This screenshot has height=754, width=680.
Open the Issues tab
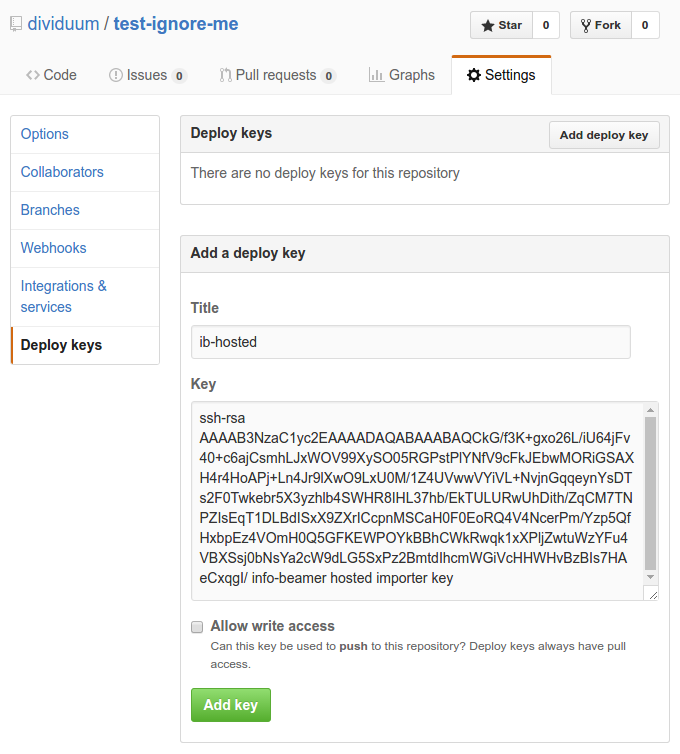(147, 75)
